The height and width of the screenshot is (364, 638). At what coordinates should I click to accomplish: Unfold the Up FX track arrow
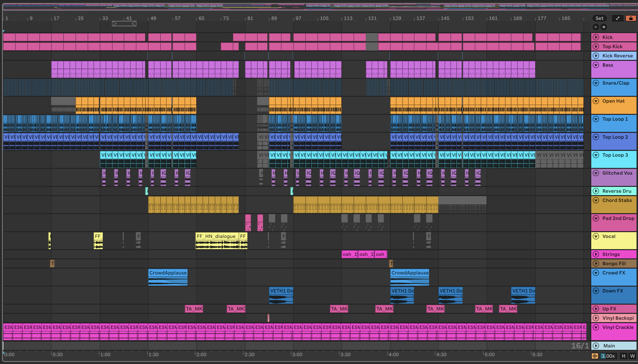tap(596, 309)
